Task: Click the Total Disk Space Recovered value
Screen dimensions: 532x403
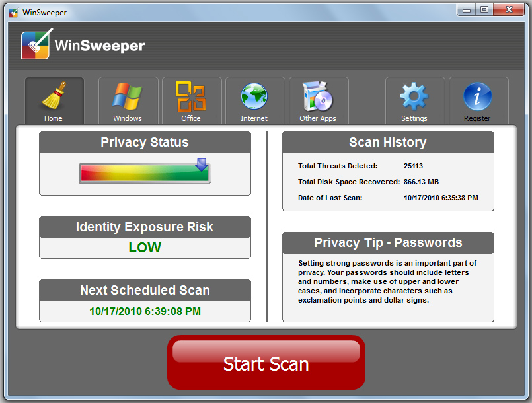Action: click(x=421, y=182)
